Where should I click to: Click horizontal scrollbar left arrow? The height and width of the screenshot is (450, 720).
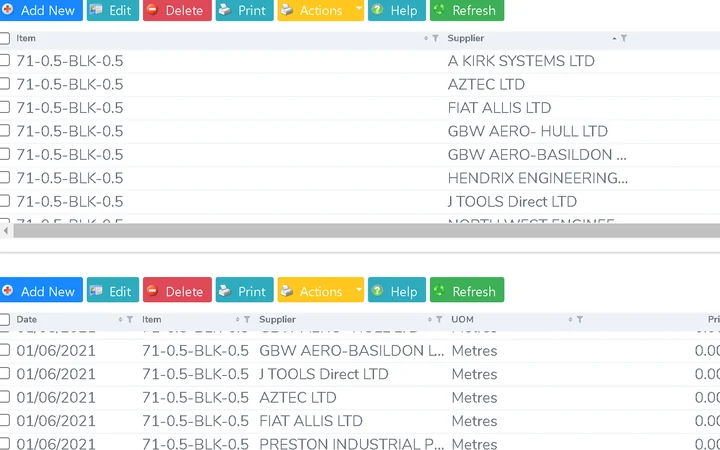[x=6, y=231]
